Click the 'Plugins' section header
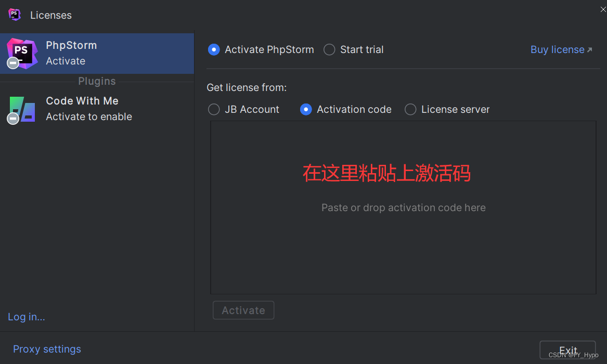Image resolution: width=607 pixels, height=364 pixels. coord(97,81)
